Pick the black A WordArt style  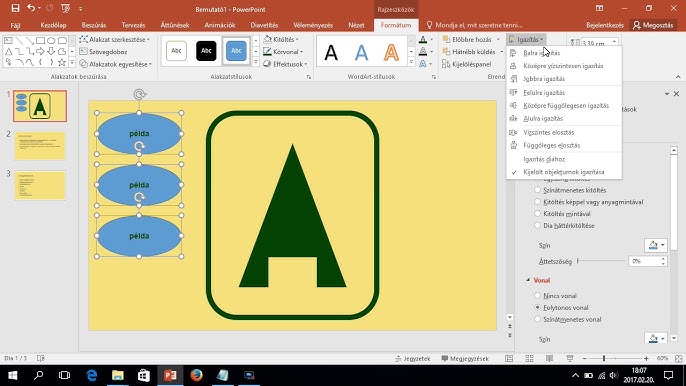coord(331,53)
